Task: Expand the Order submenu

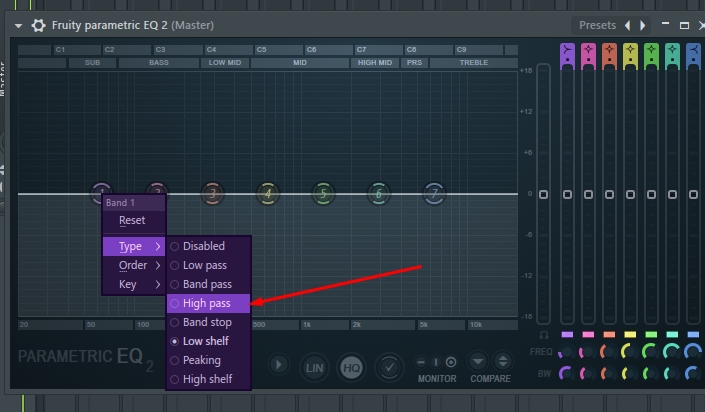Action: point(134,265)
